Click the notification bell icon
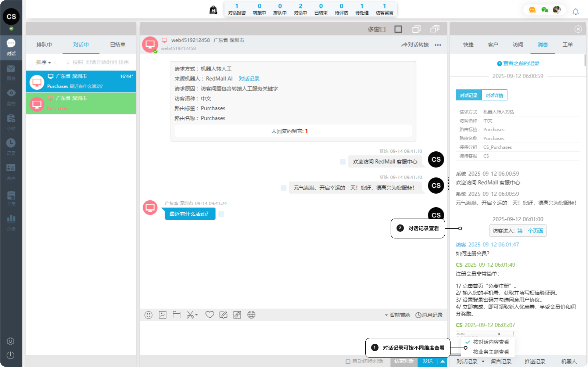Screen dimensions: 588x367 (576, 12)
